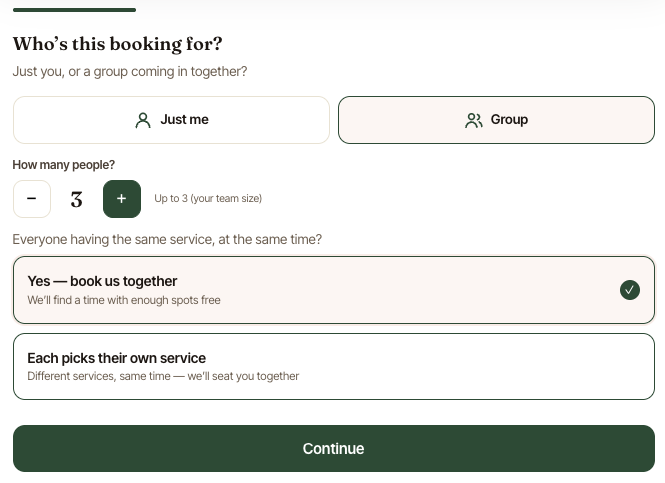
Task: Click 'Just you, or a group' subtitle
Action: coord(130,72)
